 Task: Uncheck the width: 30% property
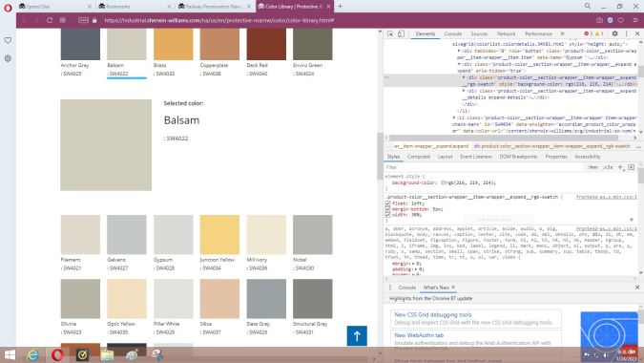tap(387, 214)
